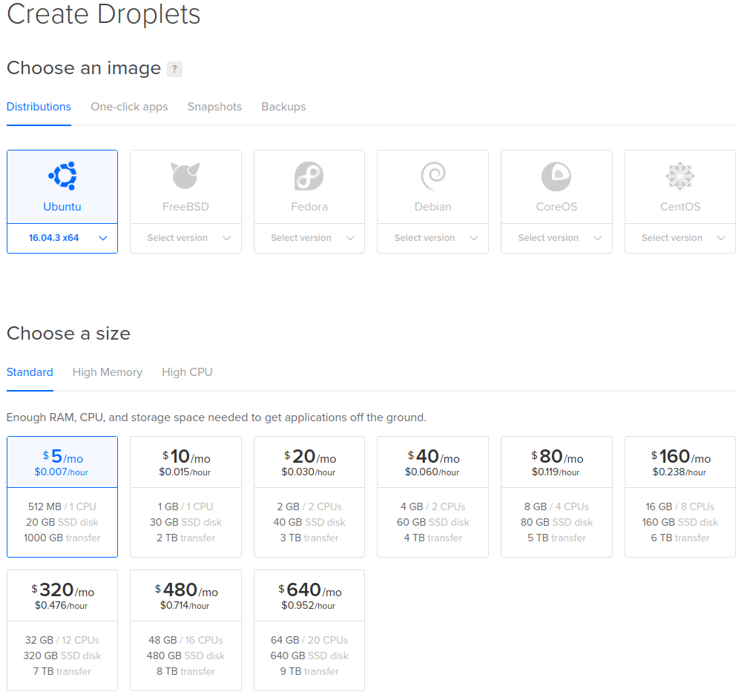Click the Ubuntu label text
Viewport: 750px width, 700px height.
click(62, 207)
